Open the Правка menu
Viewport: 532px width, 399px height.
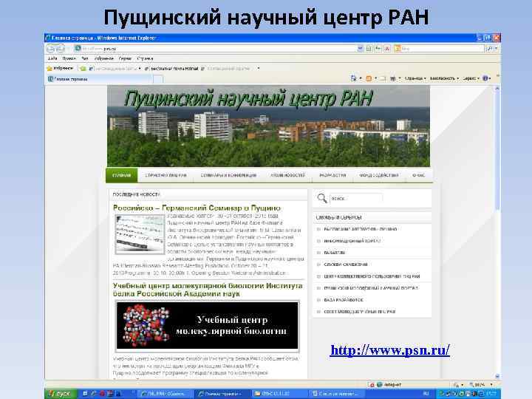(69, 58)
